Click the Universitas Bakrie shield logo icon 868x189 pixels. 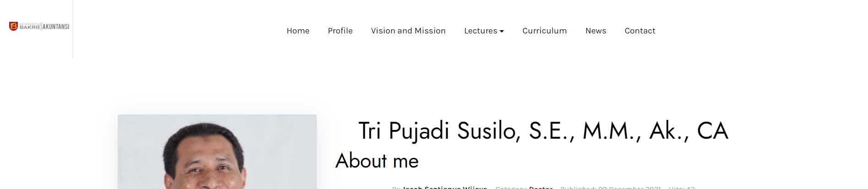pos(13,26)
